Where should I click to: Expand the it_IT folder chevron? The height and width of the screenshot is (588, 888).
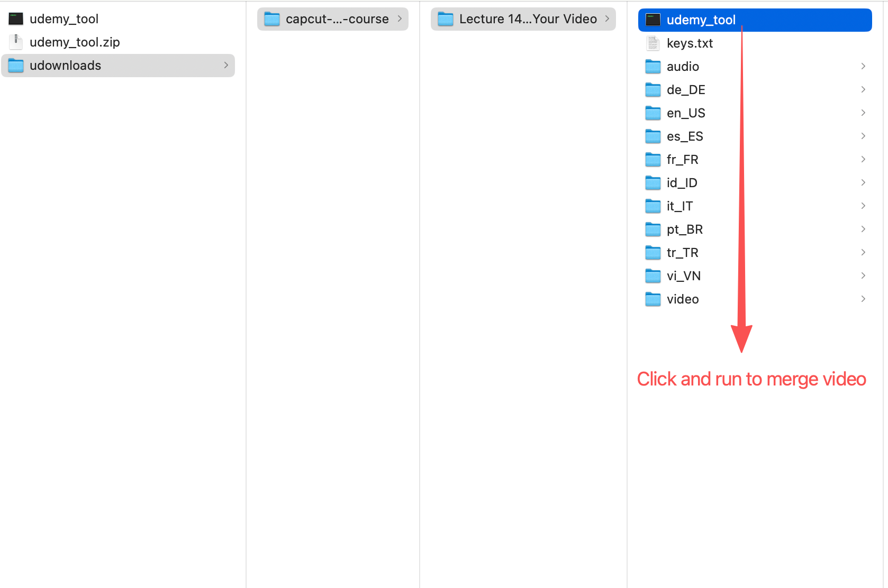pyautogui.click(x=863, y=206)
